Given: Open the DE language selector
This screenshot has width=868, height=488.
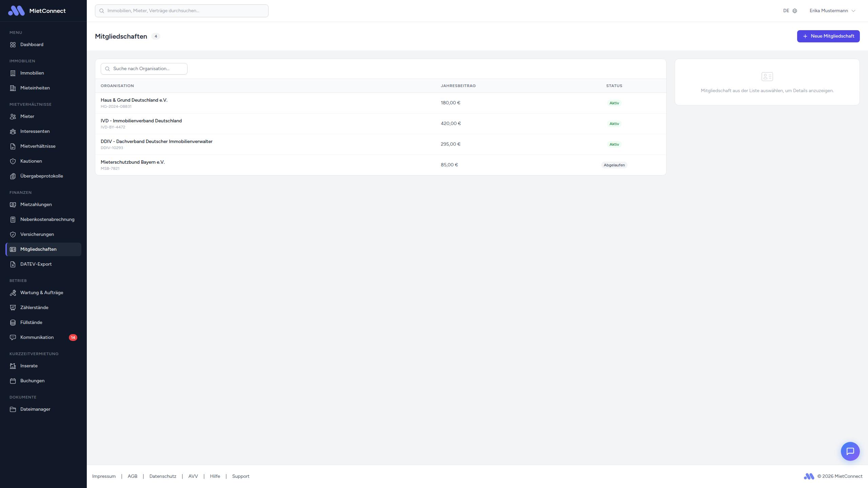Looking at the screenshot, I should tap(790, 11).
